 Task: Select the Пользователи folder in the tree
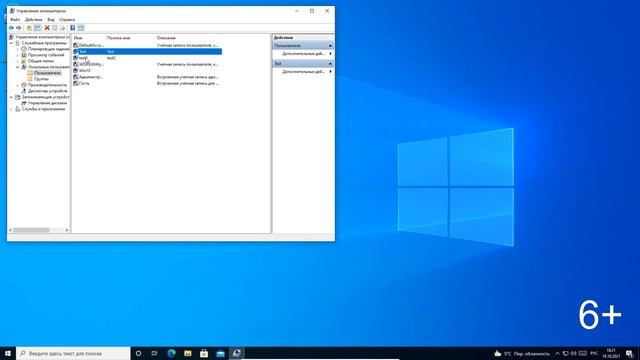(x=47, y=73)
